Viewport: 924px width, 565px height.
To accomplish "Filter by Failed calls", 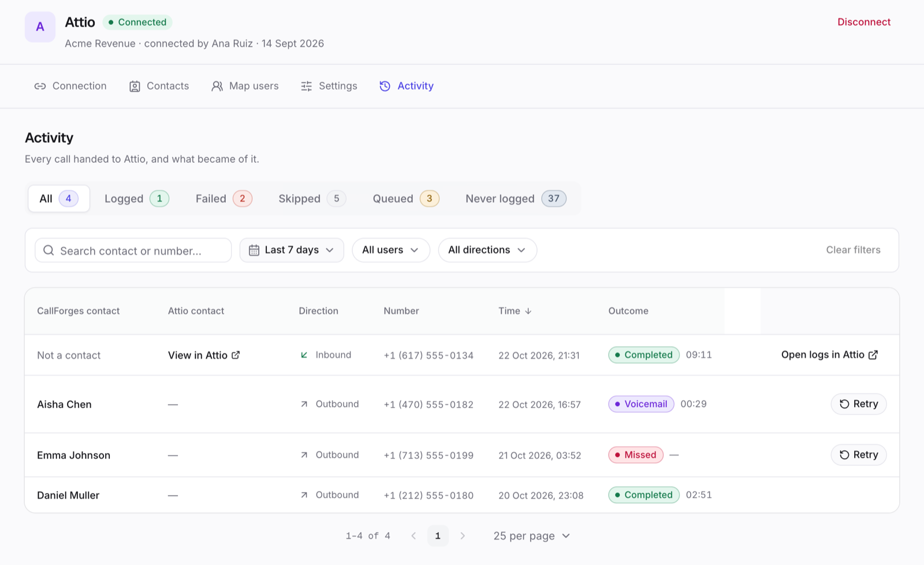I will click(x=223, y=199).
